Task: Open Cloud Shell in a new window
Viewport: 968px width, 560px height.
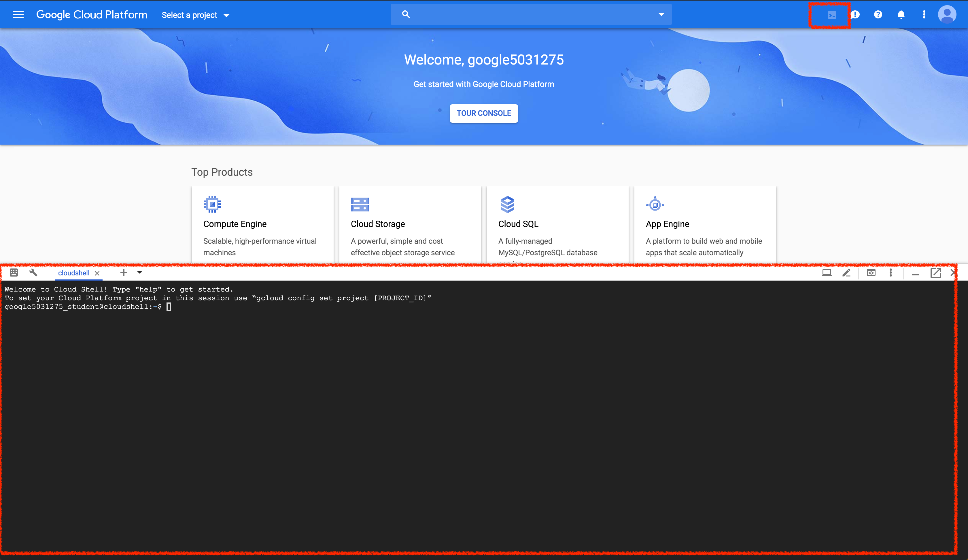Action: click(x=935, y=273)
